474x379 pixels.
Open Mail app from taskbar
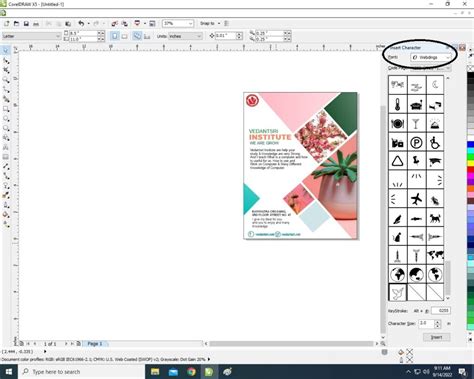(x=173, y=372)
